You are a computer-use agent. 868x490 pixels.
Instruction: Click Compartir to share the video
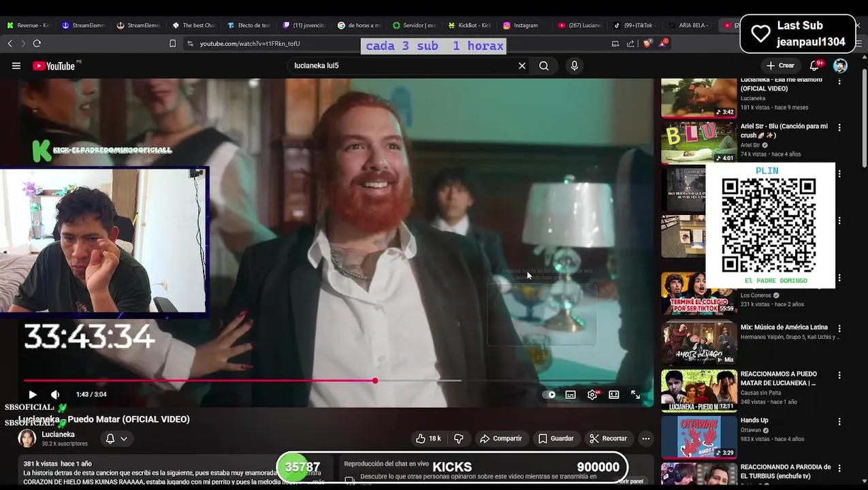[501, 439]
